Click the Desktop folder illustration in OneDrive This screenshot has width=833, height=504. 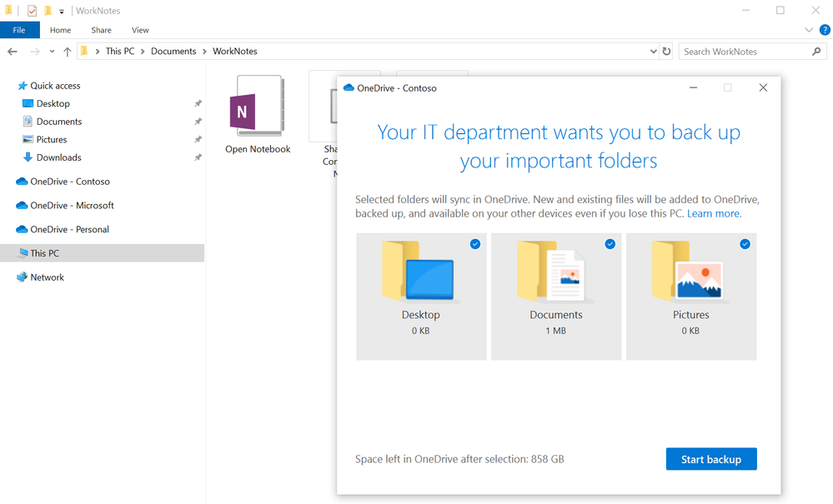[419, 272]
